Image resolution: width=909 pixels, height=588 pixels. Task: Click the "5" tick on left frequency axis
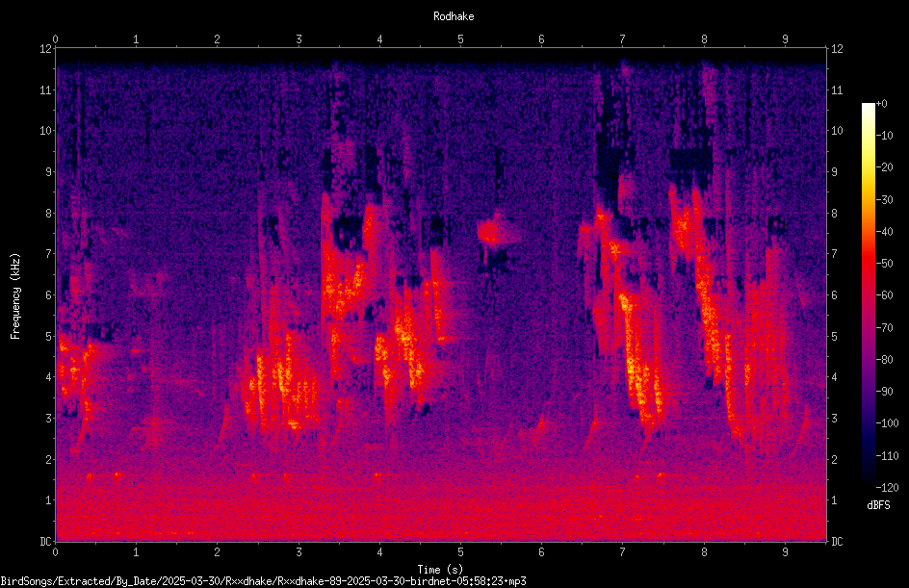49,336
